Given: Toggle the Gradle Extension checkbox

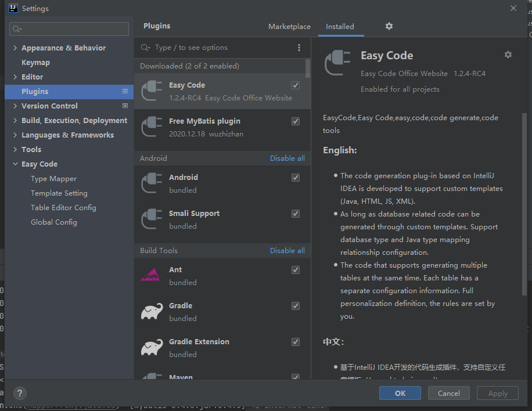Looking at the screenshot, I should [x=296, y=341].
